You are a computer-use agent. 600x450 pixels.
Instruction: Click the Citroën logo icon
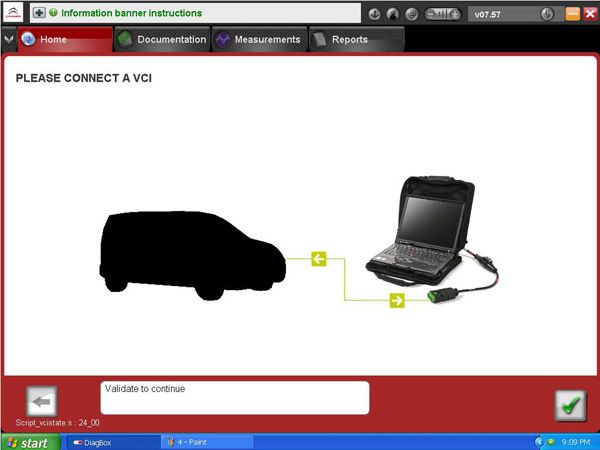click(13, 13)
